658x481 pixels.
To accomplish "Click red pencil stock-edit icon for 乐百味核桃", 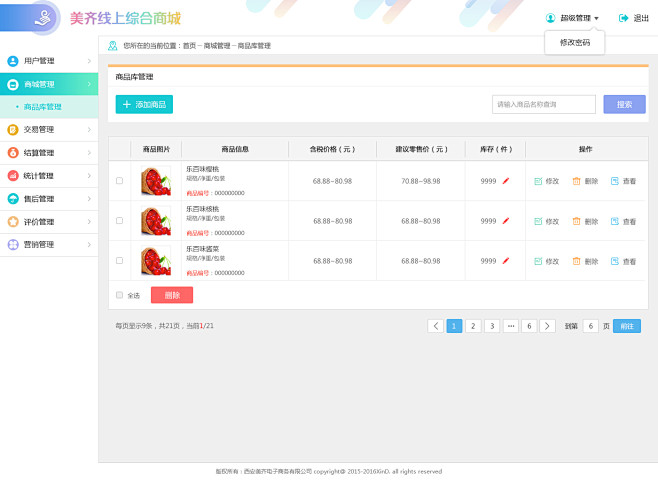I will [506, 221].
